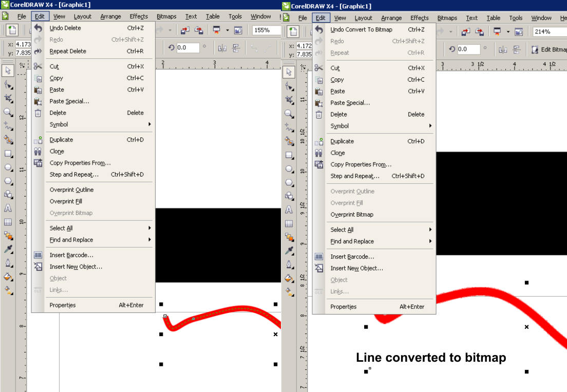Toggle Mirror Vertically on the property bar
Screen dimensions: 567x392
[236, 48]
